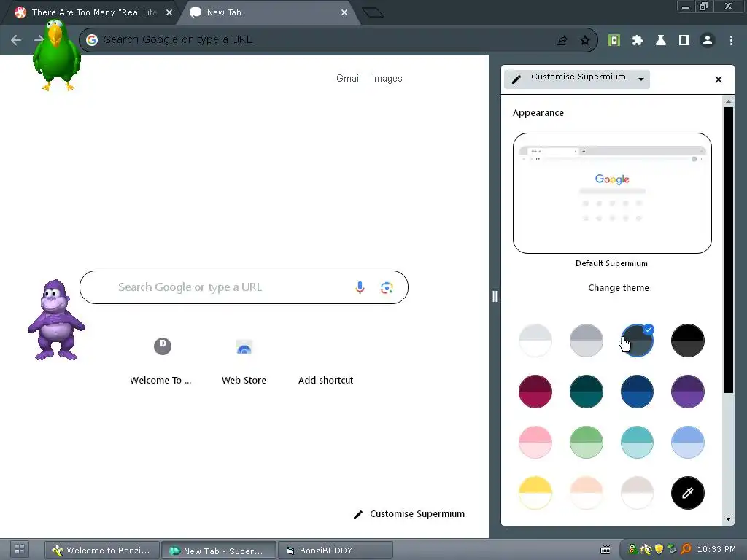Select the New Tab browser tab

[x=270, y=13]
